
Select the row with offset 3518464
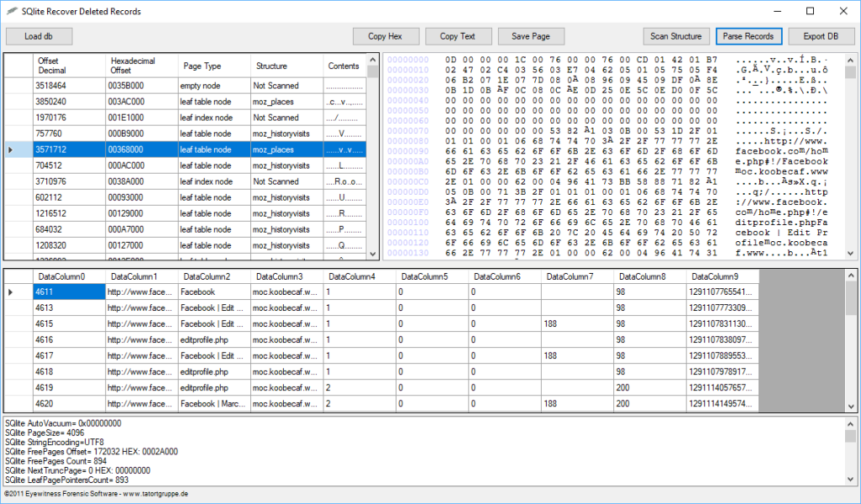69,86
